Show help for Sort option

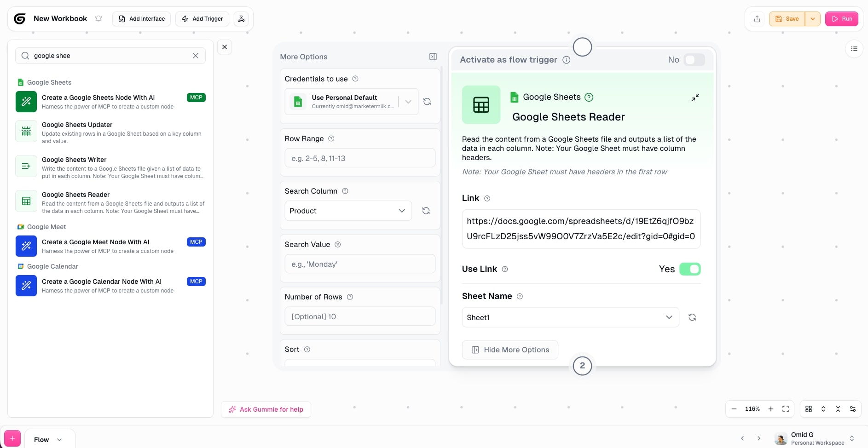307,349
